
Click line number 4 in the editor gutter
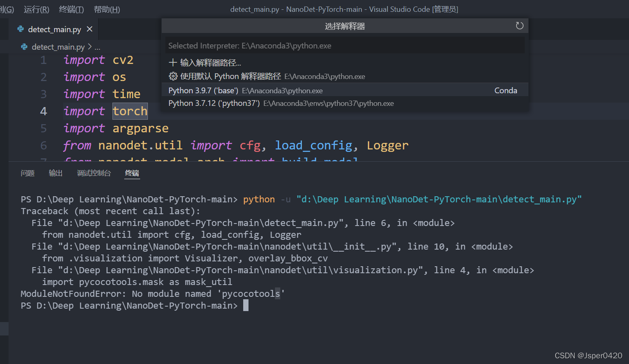click(x=44, y=111)
